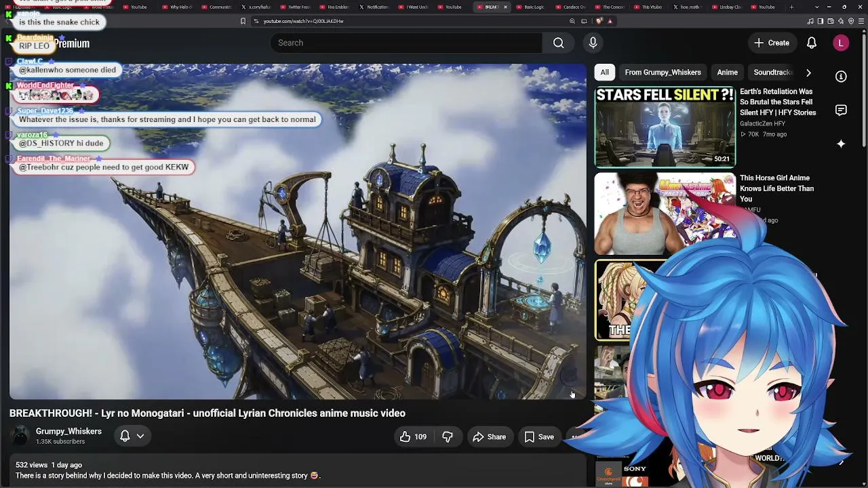Open the video info panel icon
The height and width of the screenshot is (488, 868).
click(841, 77)
